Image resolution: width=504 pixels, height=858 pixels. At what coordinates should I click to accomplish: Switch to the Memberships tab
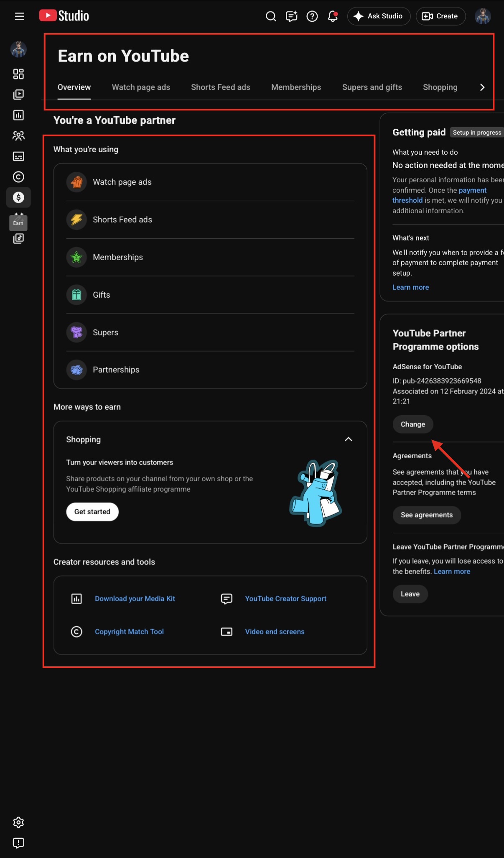(x=296, y=87)
